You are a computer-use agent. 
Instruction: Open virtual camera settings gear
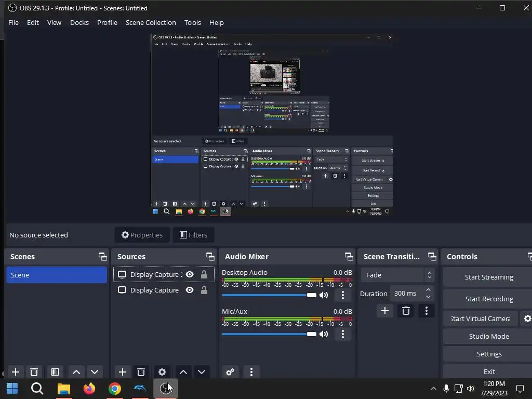527,318
